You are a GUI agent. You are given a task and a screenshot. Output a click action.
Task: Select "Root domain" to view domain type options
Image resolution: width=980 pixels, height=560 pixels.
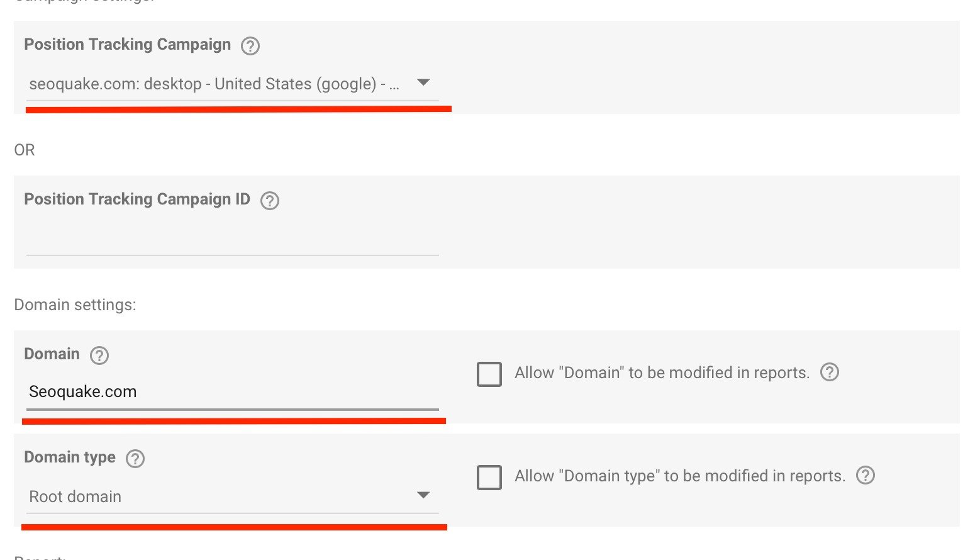point(74,496)
